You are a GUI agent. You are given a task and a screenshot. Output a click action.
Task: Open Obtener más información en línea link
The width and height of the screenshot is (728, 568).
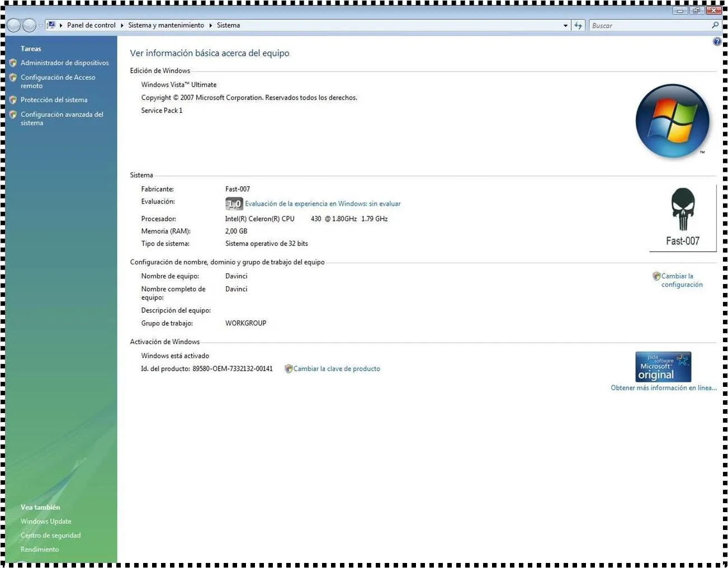[x=664, y=387]
